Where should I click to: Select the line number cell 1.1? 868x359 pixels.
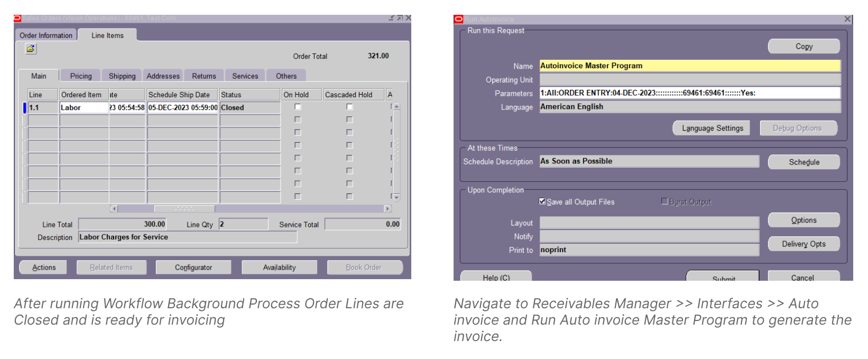point(43,107)
